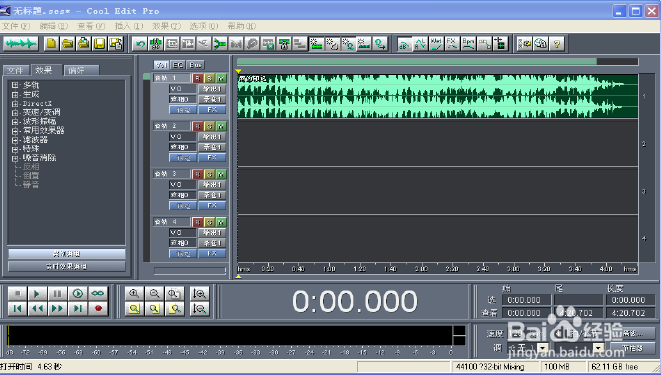Mute track 4 with the M button
The height and width of the screenshot is (375, 661).
click(x=221, y=222)
